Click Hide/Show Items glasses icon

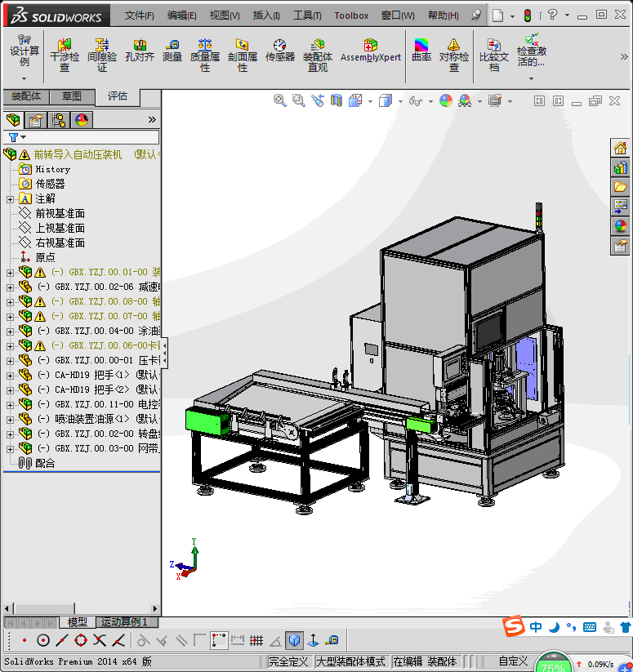(415, 101)
